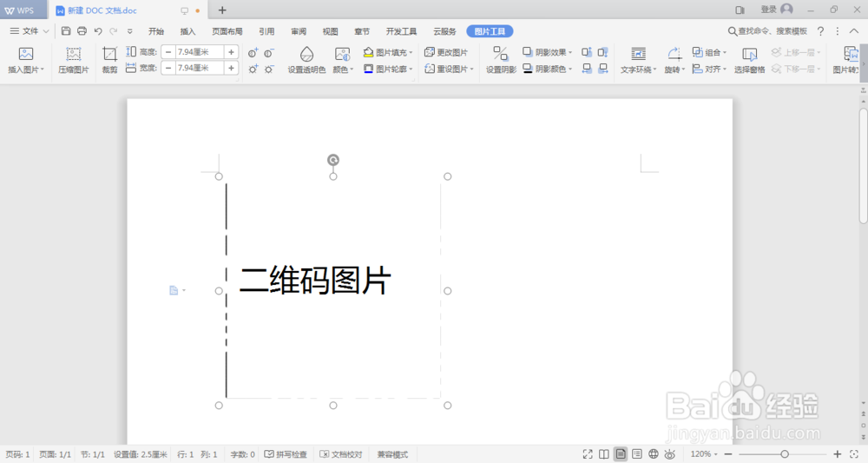Screen dimensions: 868x463
Task: Click the Save icon in quick access toolbar
Action: click(x=66, y=31)
